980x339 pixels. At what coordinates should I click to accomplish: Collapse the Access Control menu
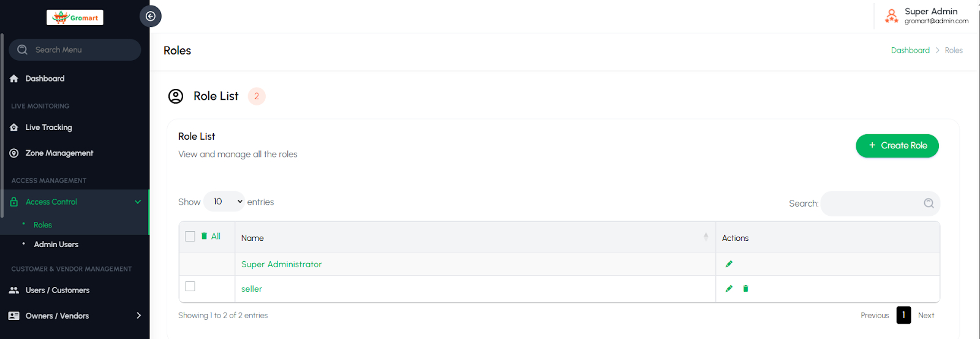coord(138,202)
